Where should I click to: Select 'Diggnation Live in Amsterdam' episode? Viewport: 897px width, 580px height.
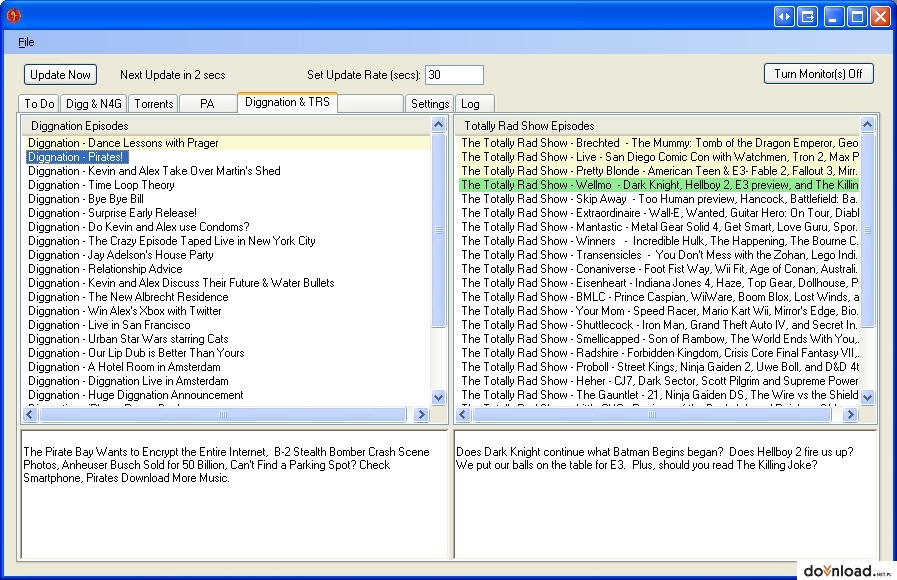[x=128, y=381]
